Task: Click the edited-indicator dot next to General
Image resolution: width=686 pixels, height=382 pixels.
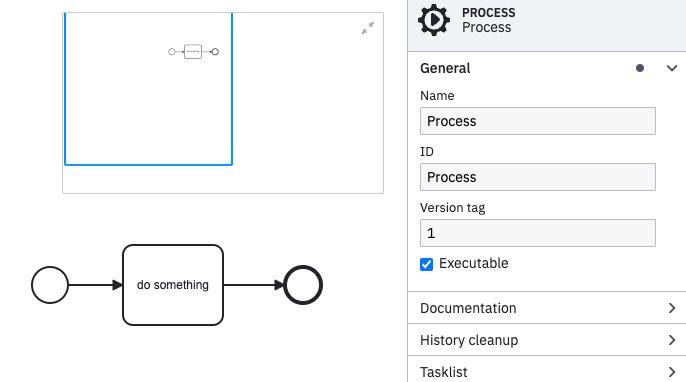Action: point(640,68)
